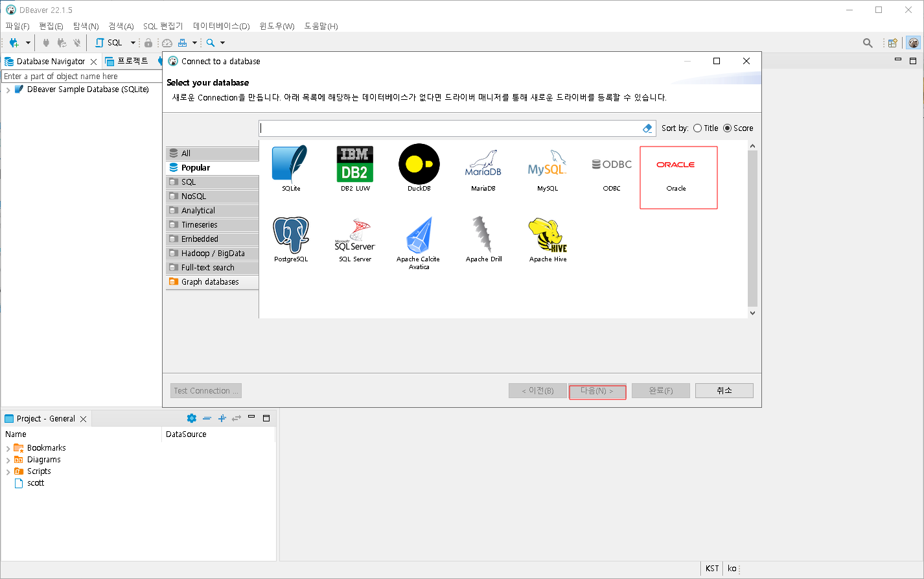Open the 탐색(N) menu

86,26
